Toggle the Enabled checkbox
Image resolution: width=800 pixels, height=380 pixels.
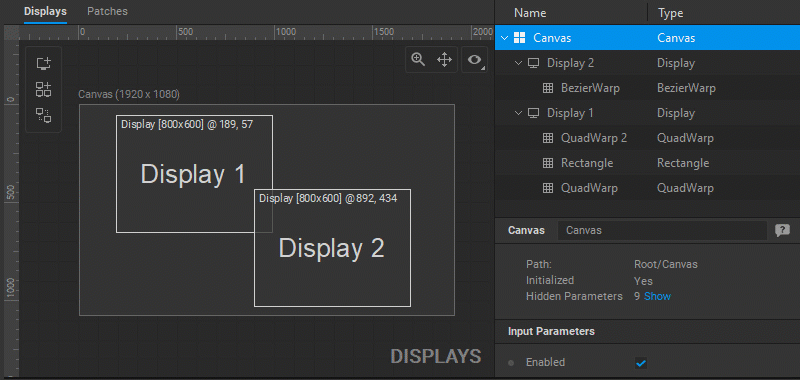[641, 363]
